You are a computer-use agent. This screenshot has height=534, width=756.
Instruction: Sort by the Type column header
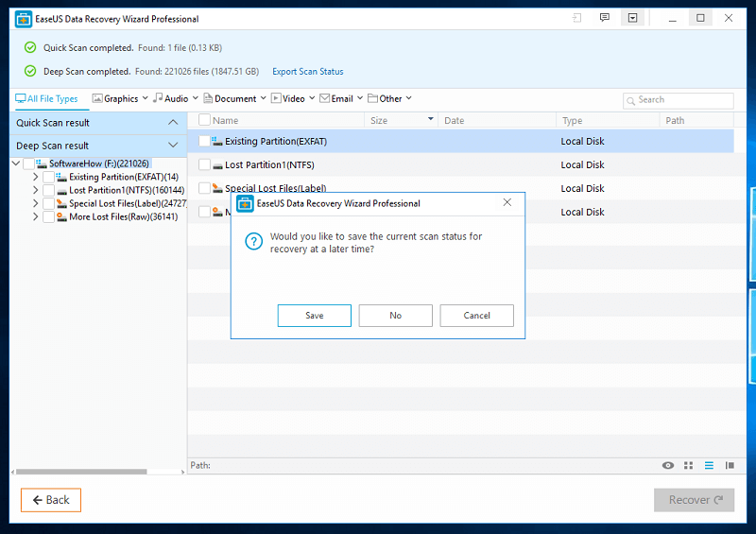click(608, 120)
